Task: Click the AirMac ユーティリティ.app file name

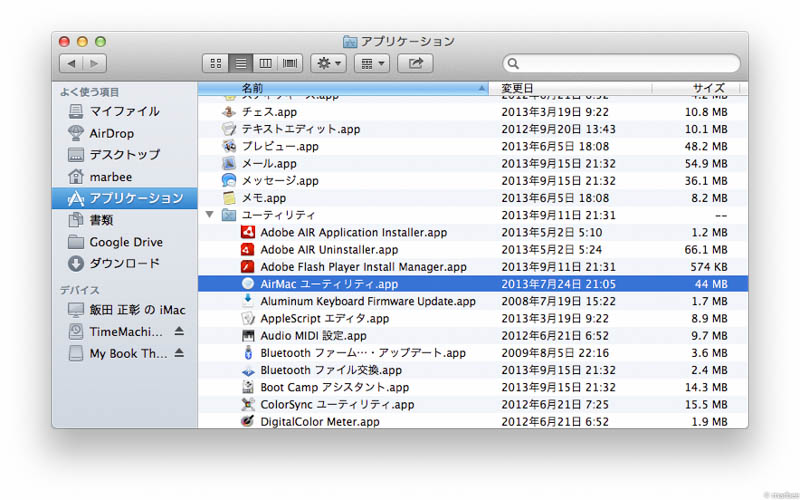Action: pyautogui.click(x=329, y=284)
